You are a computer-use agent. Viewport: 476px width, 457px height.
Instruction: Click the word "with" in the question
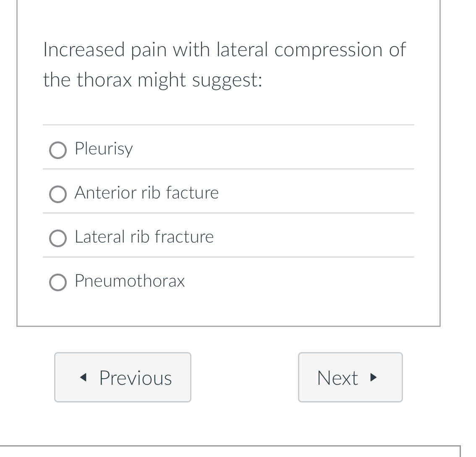click(x=191, y=50)
